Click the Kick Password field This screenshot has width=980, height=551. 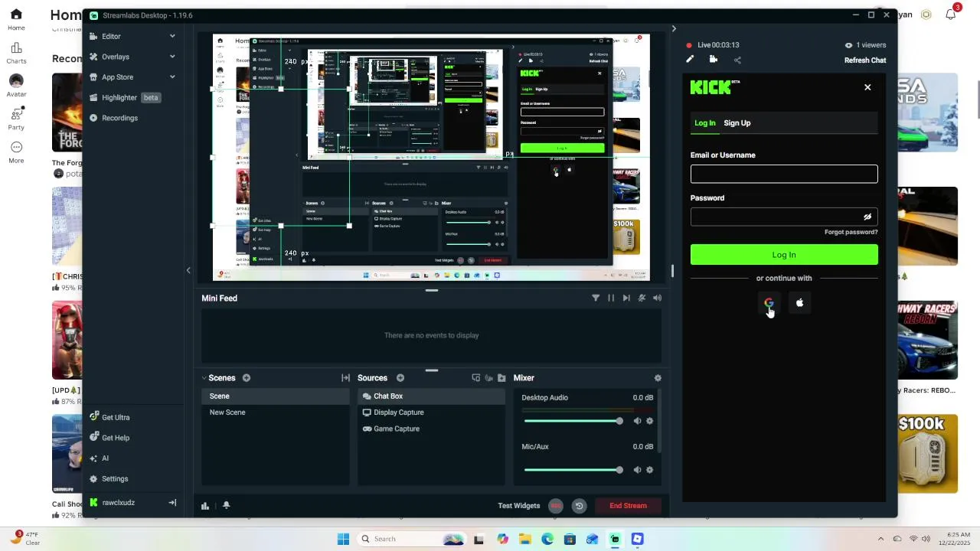[784, 217]
